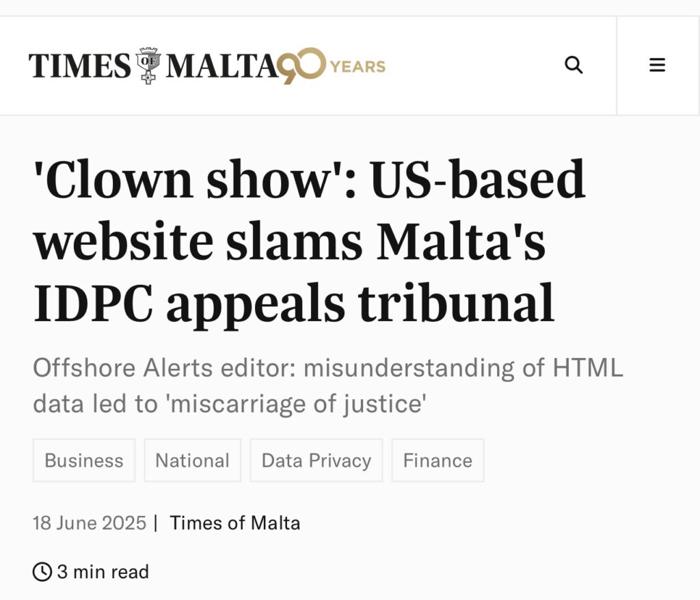Screen dimensions: 700x600
Task: Click the 18 June 2025 date
Action: point(90,523)
